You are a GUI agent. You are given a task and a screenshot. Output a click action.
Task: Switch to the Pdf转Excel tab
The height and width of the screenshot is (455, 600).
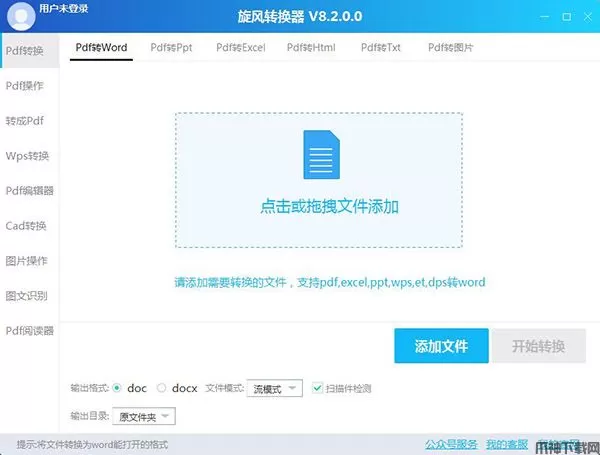241,47
